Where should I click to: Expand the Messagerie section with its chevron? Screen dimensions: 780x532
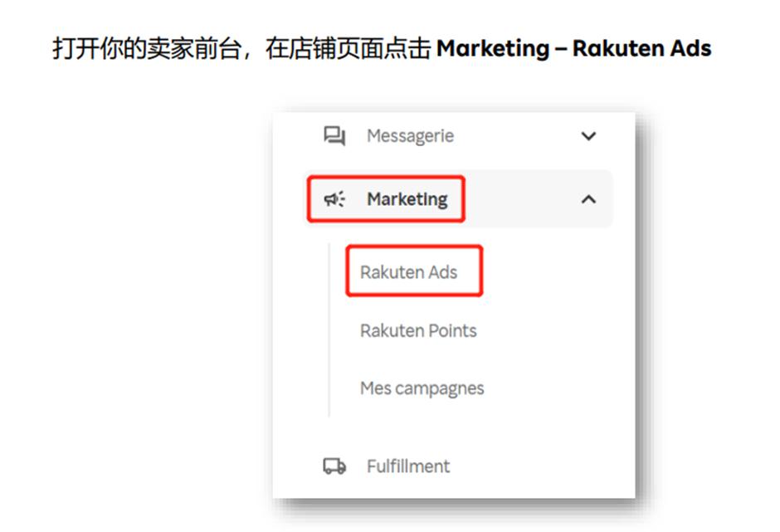[588, 136]
